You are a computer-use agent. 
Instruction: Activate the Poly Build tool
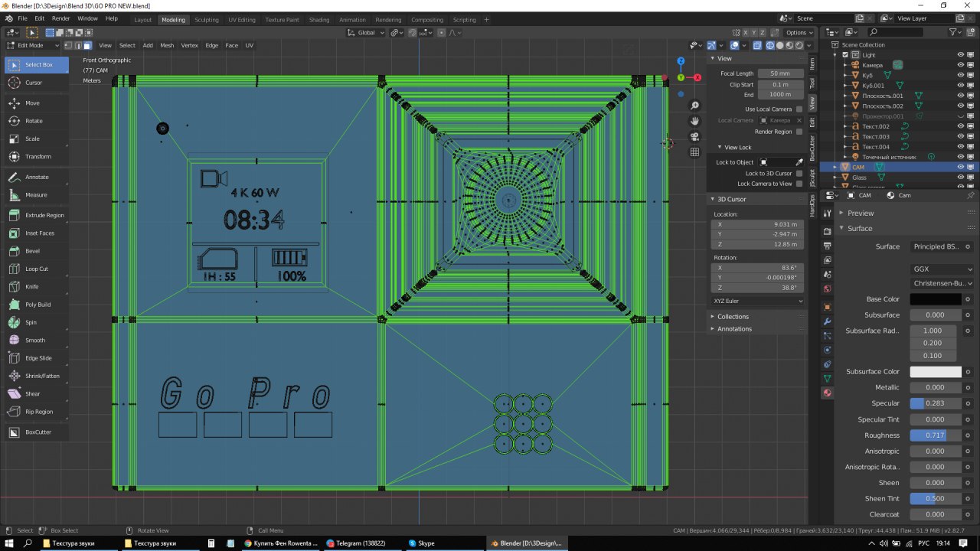36,305
